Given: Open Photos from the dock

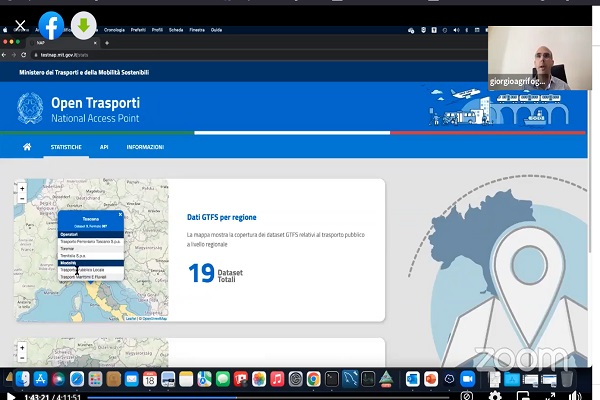Looking at the screenshot, I should point(259,379).
